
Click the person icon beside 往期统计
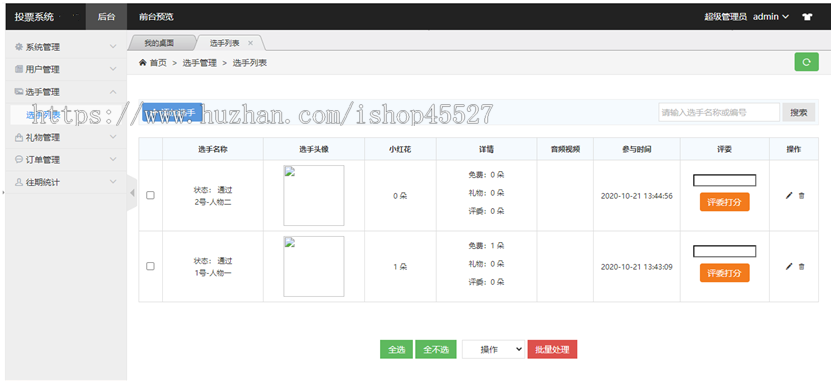click(19, 182)
